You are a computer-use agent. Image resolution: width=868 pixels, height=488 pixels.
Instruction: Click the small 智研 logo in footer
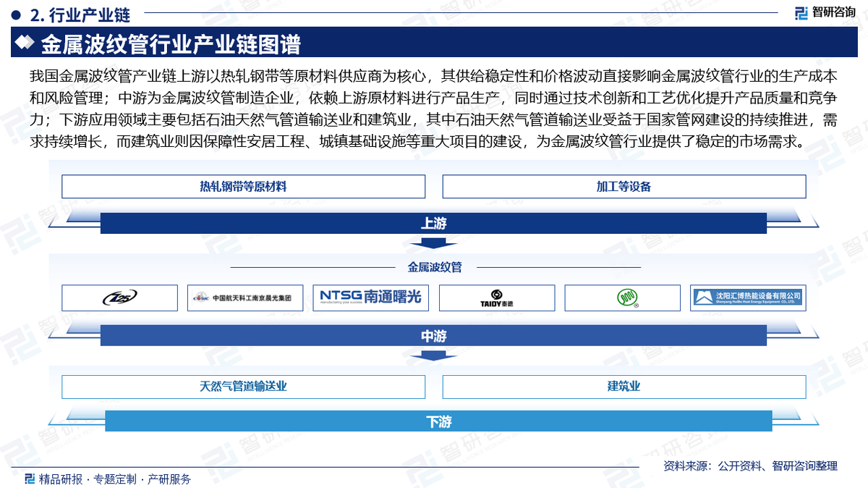point(29,478)
